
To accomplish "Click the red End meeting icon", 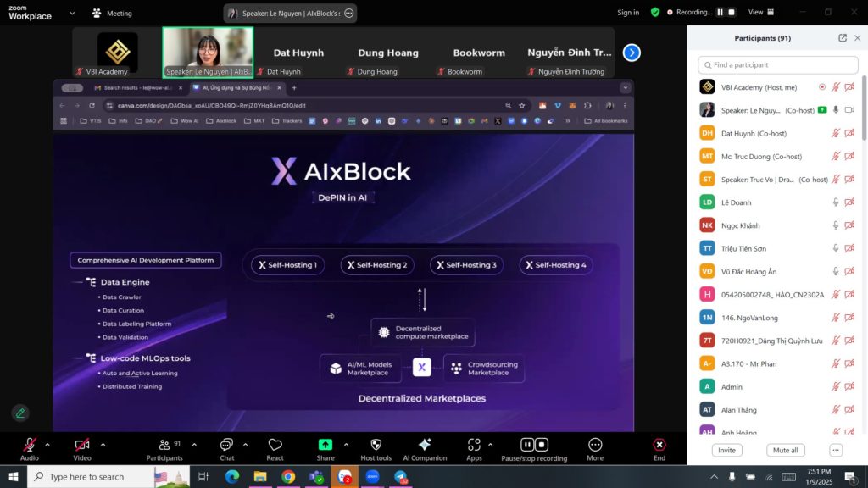I will (659, 445).
